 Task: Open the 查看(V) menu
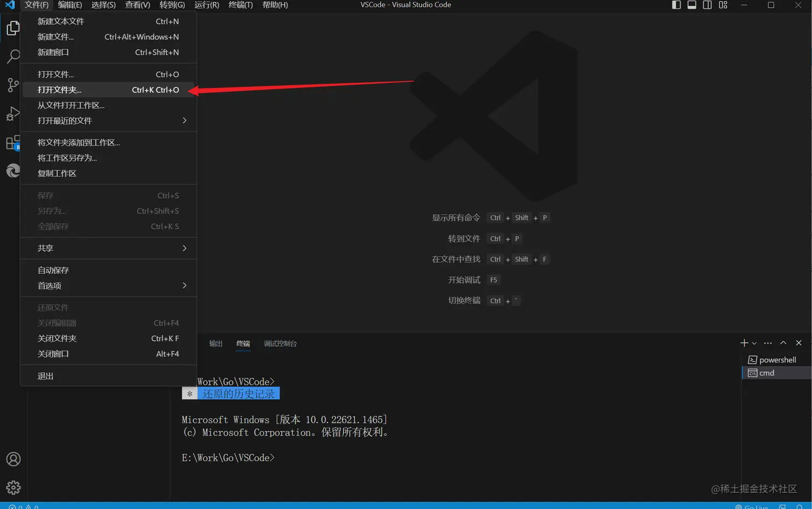click(x=137, y=5)
